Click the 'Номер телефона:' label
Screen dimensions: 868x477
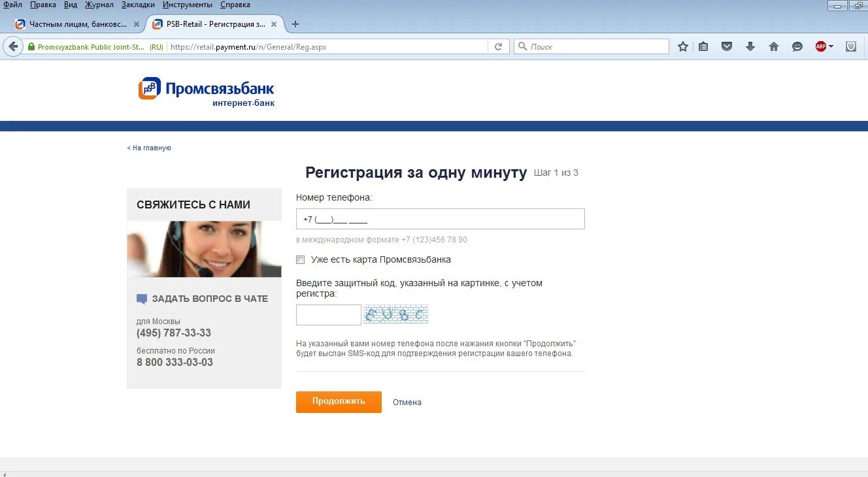(334, 197)
